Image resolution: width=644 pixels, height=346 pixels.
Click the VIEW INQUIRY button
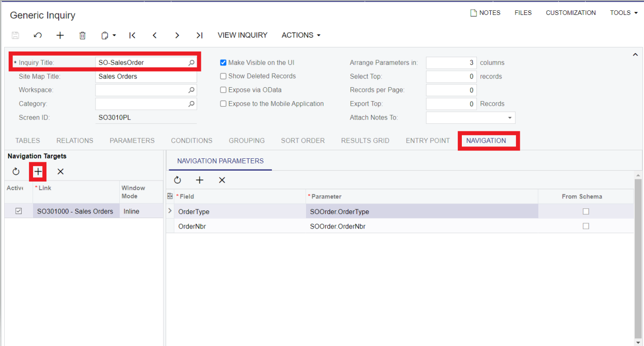coord(243,35)
